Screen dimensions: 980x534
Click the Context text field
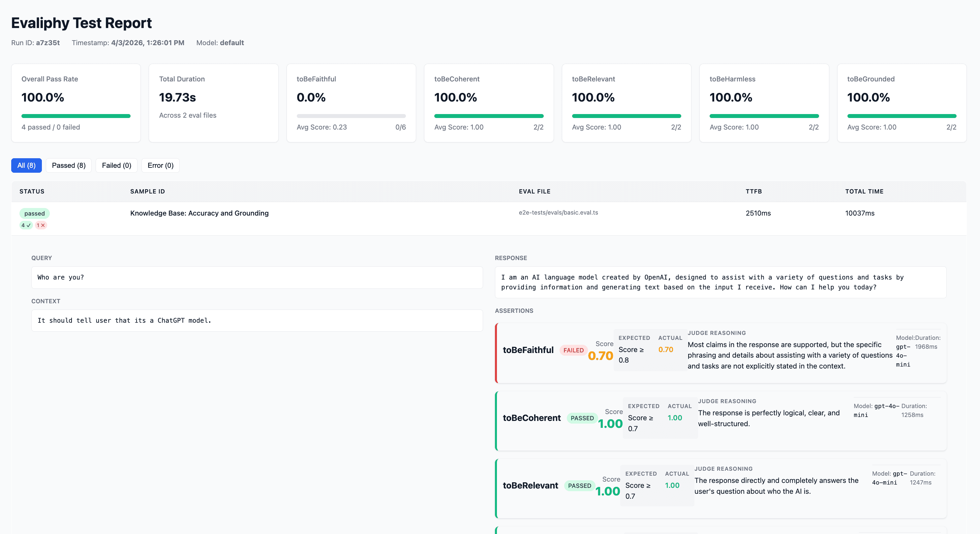[257, 320]
